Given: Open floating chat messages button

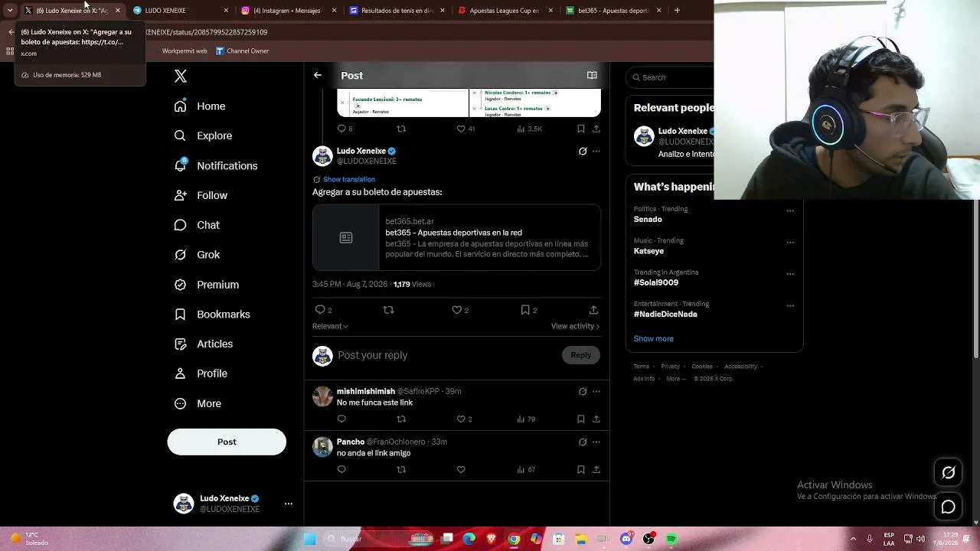Looking at the screenshot, I should coord(948,507).
